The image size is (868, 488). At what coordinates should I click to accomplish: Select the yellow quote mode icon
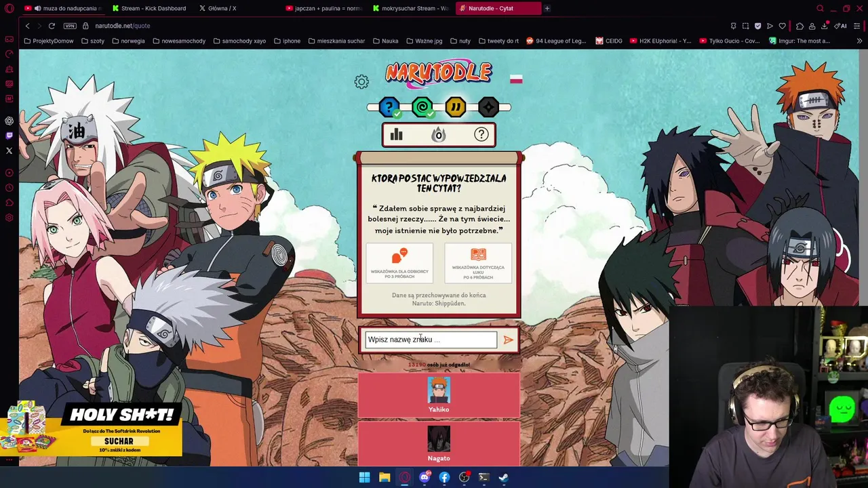(x=455, y=107)
